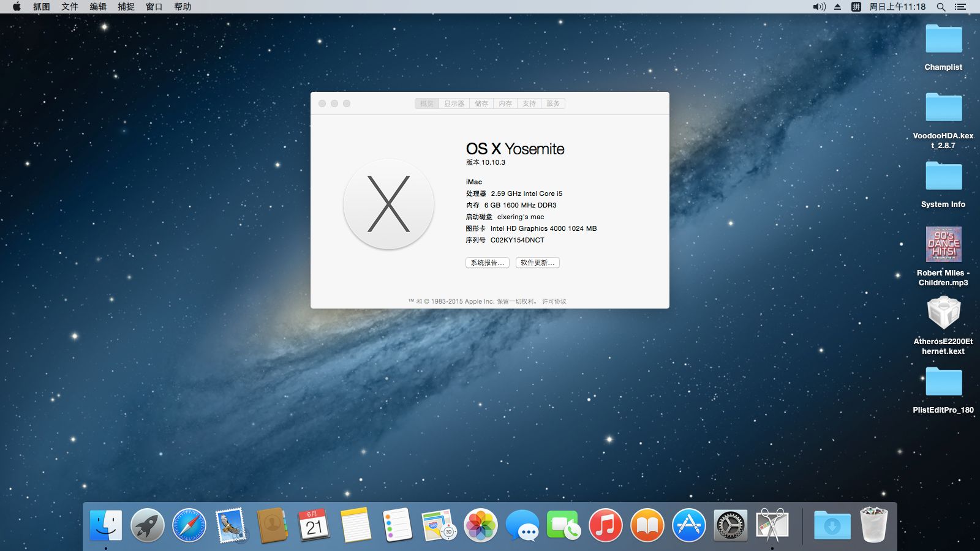Image resolution: width=980 pixels, height=551 pixels.
Task: Click the Grab scissors icon in dock
Action: (772, 525)
